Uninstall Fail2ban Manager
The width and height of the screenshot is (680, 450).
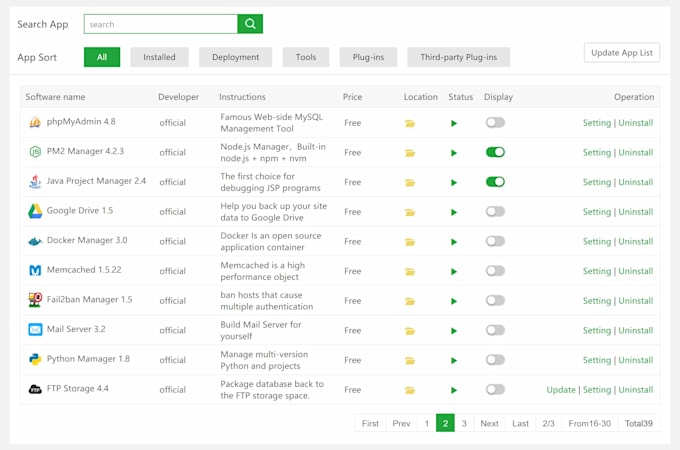[635, 301]
